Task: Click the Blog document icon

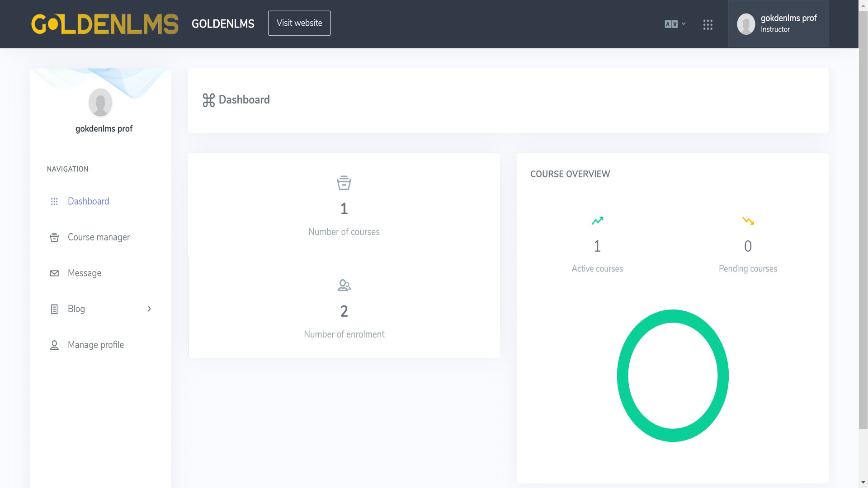Action: click(54, 309)
